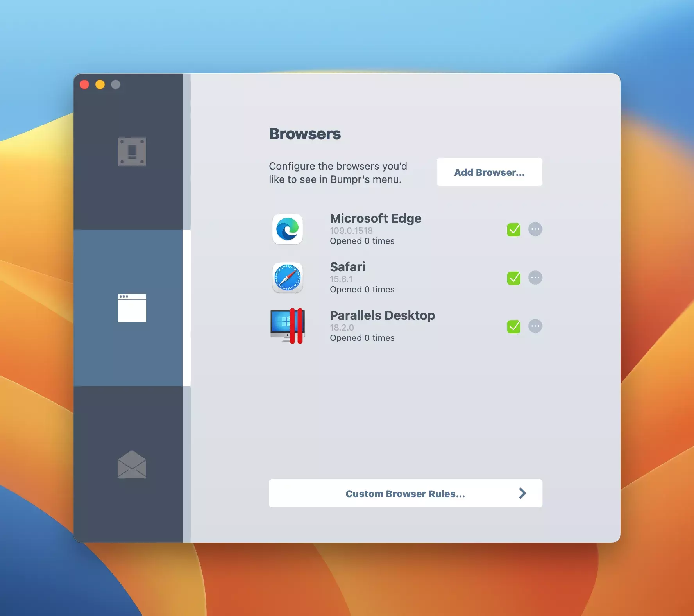
Task: Click the Microsoft Edge app icon
Action: (288, 229)
